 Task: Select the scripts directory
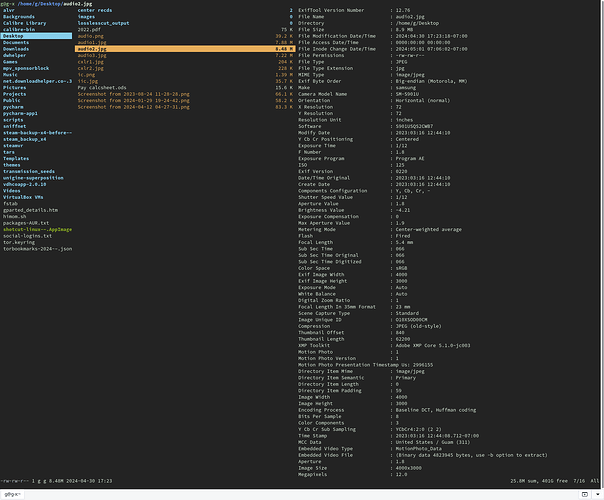[13, 120]
